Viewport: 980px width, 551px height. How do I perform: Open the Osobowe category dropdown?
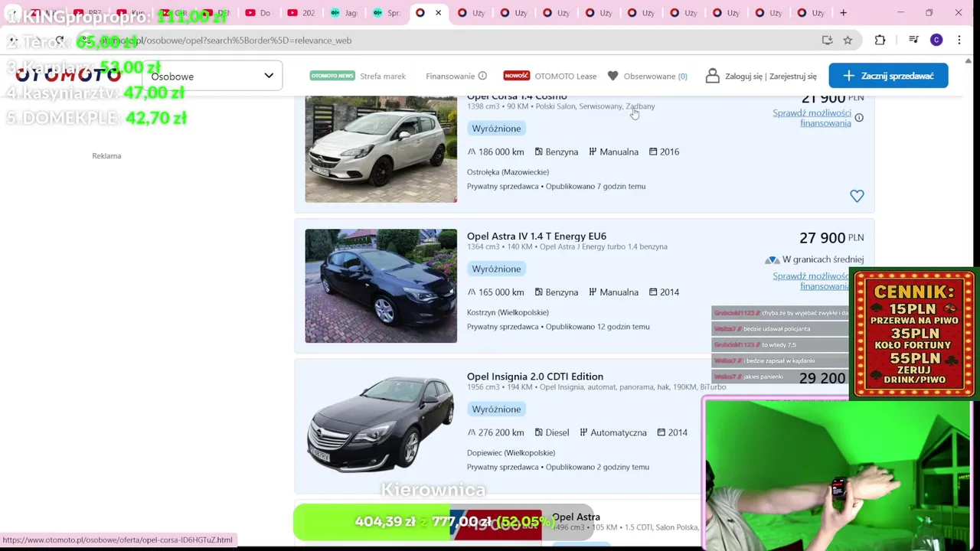(x=212, y=76)
